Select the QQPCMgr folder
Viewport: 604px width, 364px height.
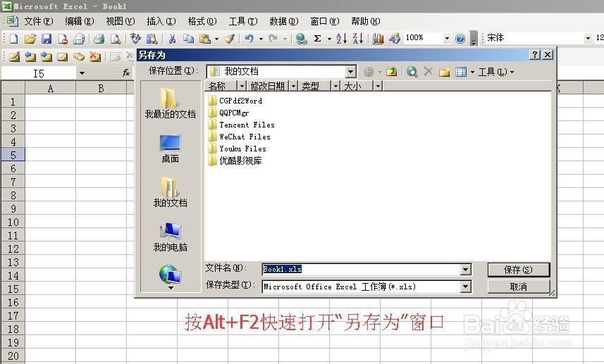pyautogui.click(x=228, y=113)
